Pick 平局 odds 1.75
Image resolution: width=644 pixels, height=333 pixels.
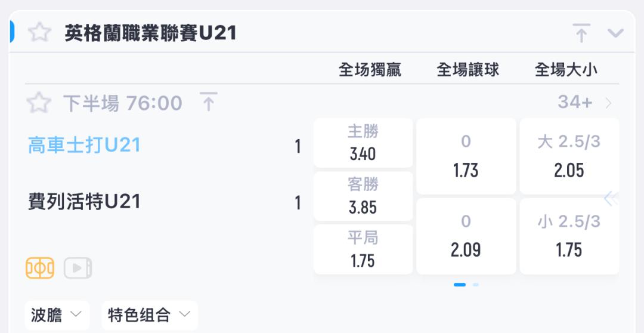363,249
